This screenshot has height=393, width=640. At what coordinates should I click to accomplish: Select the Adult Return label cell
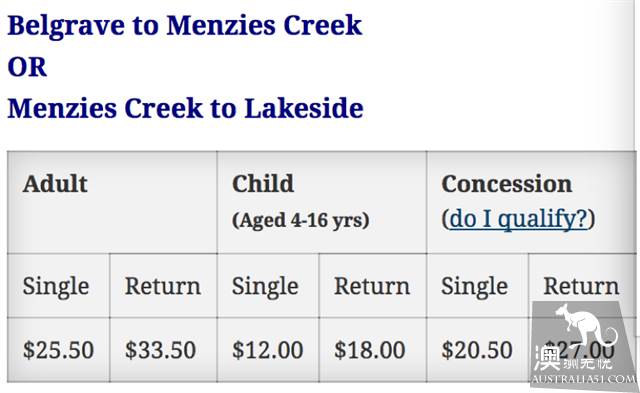pyautogui.click(x=163, y=286)
